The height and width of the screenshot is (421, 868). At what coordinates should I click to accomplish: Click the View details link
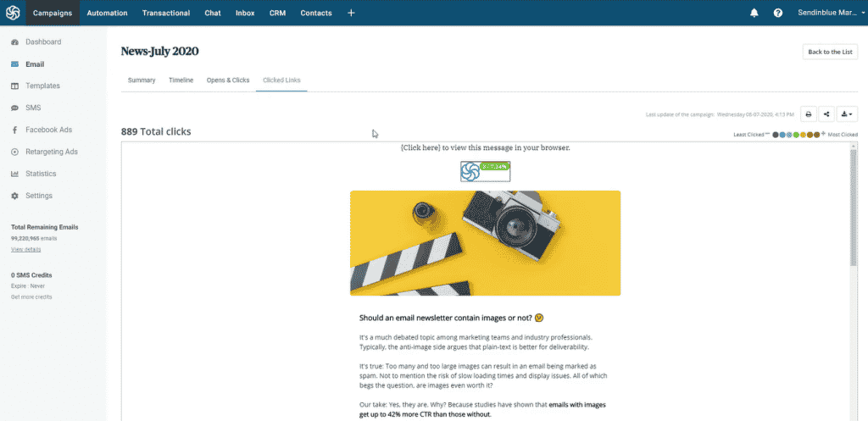coord(25,249)
